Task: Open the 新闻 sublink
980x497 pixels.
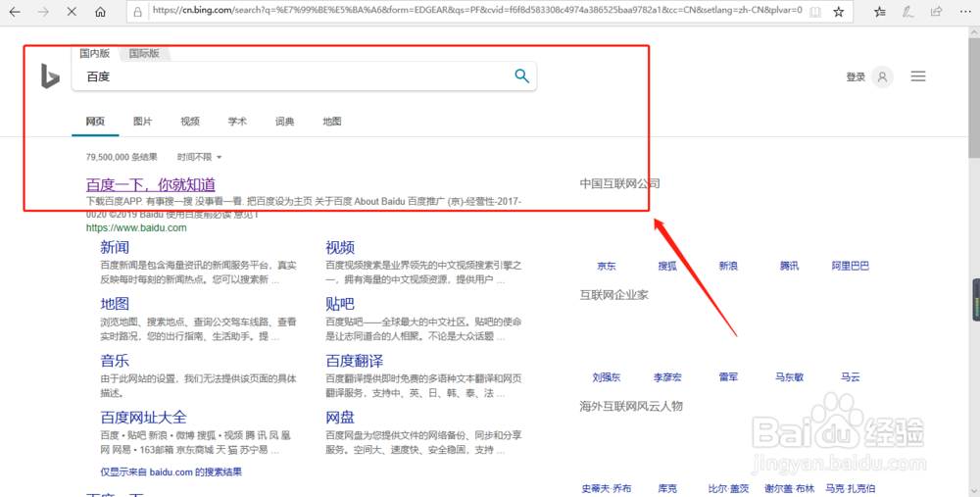Action: click(x=115, y=247)
